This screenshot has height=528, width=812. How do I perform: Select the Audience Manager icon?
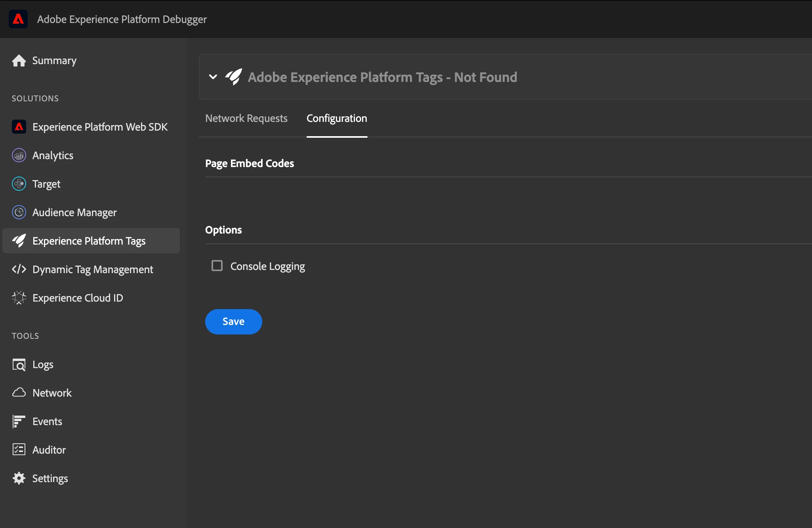[19, 213]
